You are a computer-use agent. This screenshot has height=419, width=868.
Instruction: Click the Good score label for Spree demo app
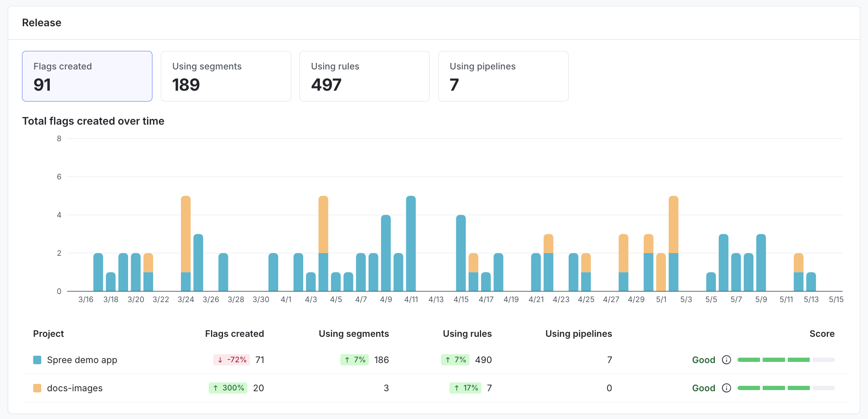click(x=703, y=360)
